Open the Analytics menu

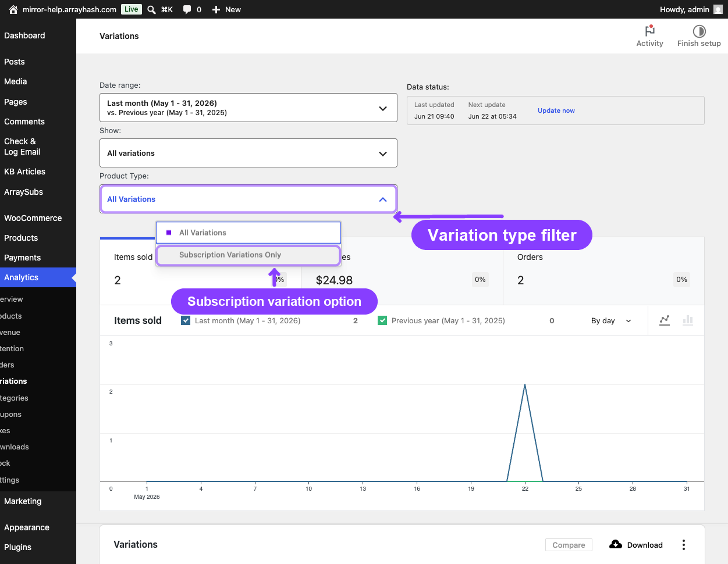pyautogui.click(x=38, y=277)
